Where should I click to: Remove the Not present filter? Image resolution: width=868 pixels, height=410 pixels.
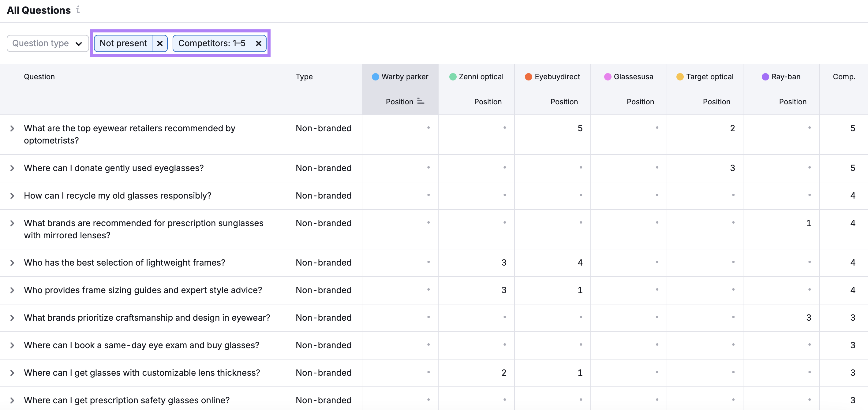[160, 43]
